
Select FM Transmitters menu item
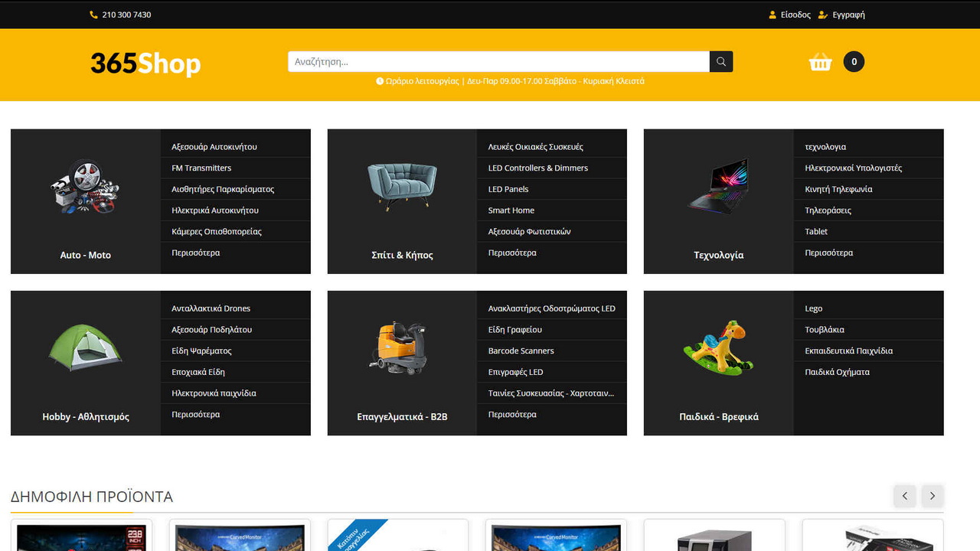(201, 168)
